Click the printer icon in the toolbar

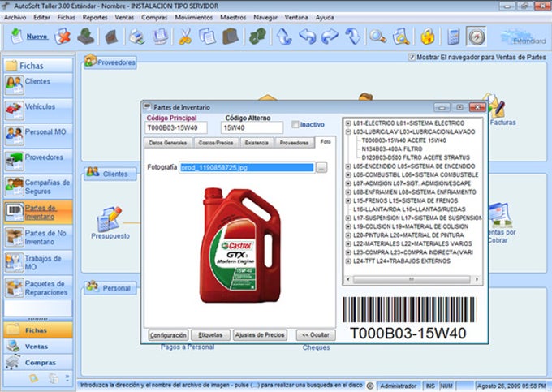coord(136,37)
